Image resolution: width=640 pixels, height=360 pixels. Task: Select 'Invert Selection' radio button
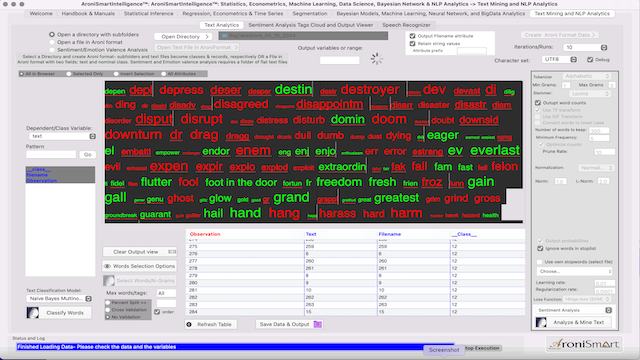click(x=116, y=74)
